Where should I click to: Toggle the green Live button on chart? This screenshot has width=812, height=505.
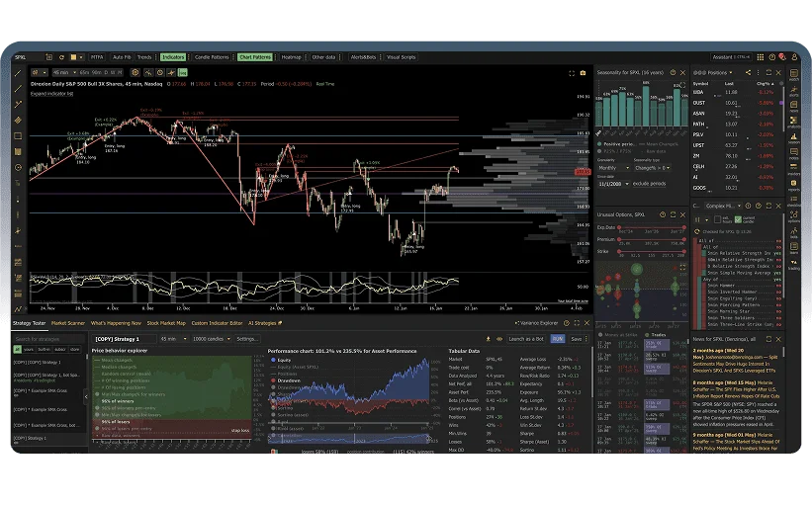tap(183, 73)
